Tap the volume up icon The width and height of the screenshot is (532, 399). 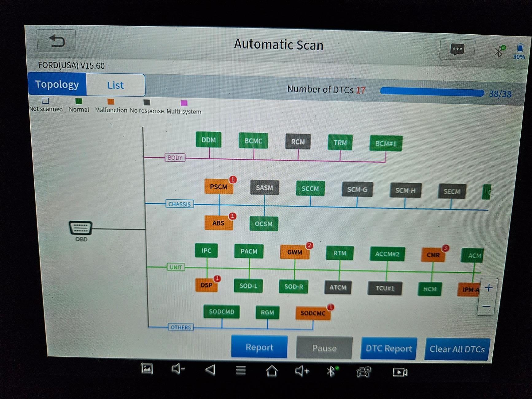pos(302,371)
